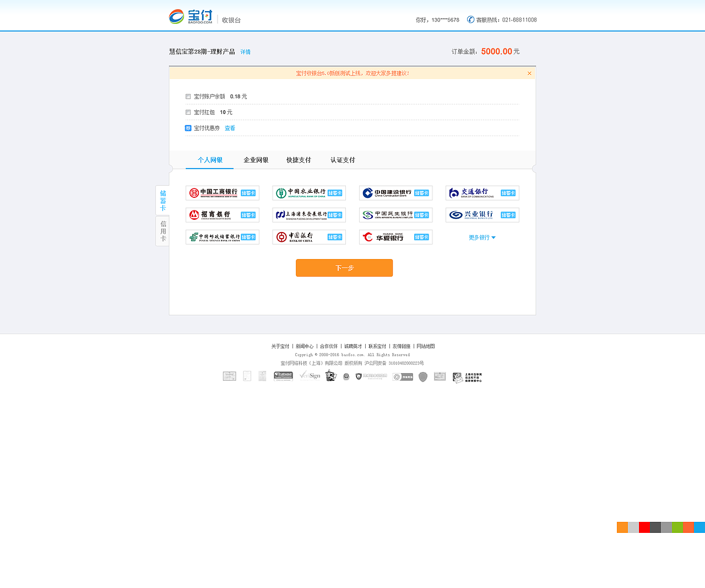
Task: Select Shanghai Pudong Development Bank 上海浦东发展银行
Action: 309,215
